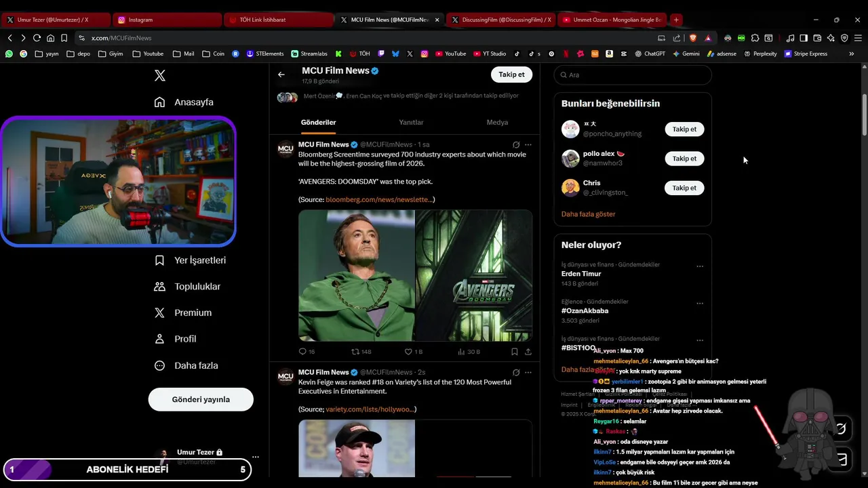Screen dimensions: 868x488
Task: Open the browser extensions puzzle icon
Action: [x=755, y=38]
